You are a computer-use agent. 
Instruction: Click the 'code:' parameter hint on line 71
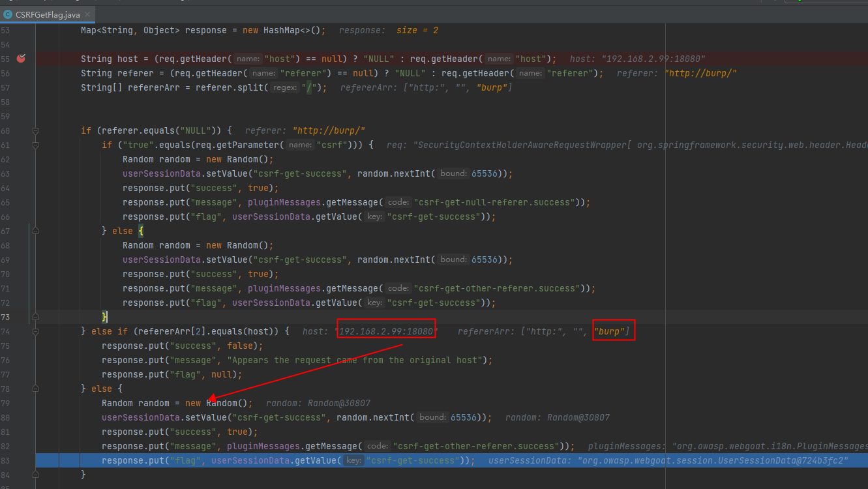[398, 288]
